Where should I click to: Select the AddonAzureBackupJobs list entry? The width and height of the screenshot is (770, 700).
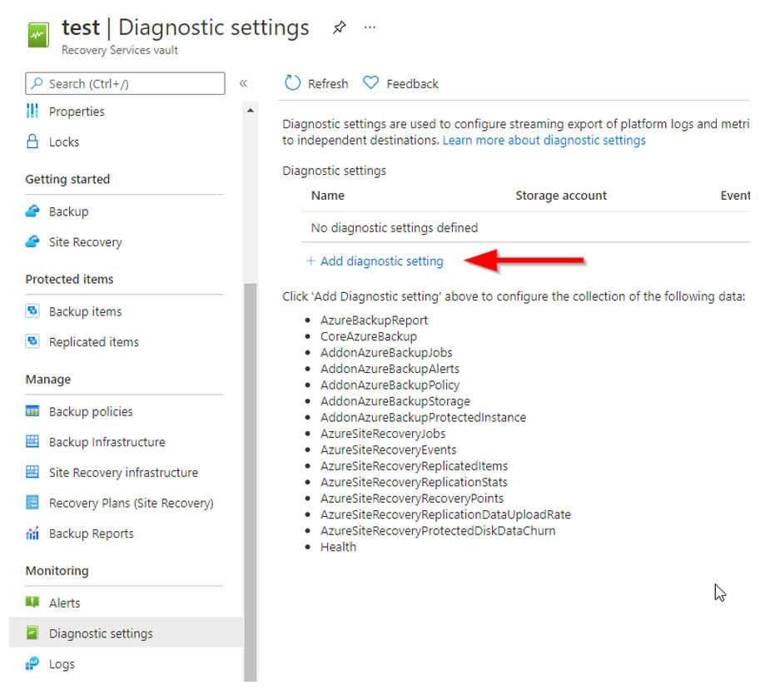tap(386, 353)
